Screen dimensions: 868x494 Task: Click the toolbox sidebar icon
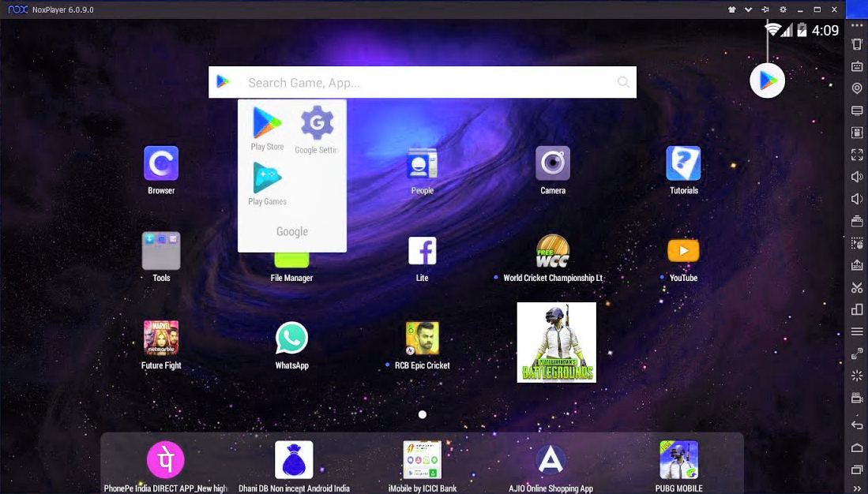tap(857, 221)
